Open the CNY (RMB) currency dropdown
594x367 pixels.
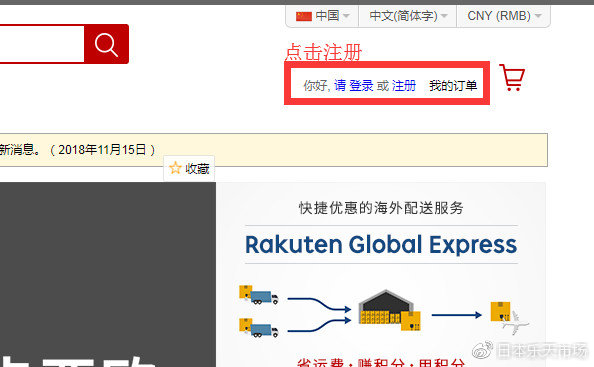[503, 16]
